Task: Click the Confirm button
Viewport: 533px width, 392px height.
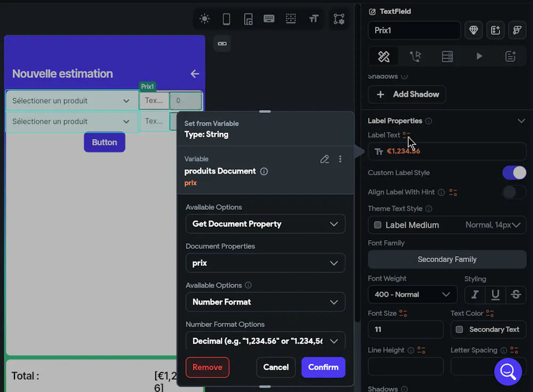Action: [x=324, y=367]
